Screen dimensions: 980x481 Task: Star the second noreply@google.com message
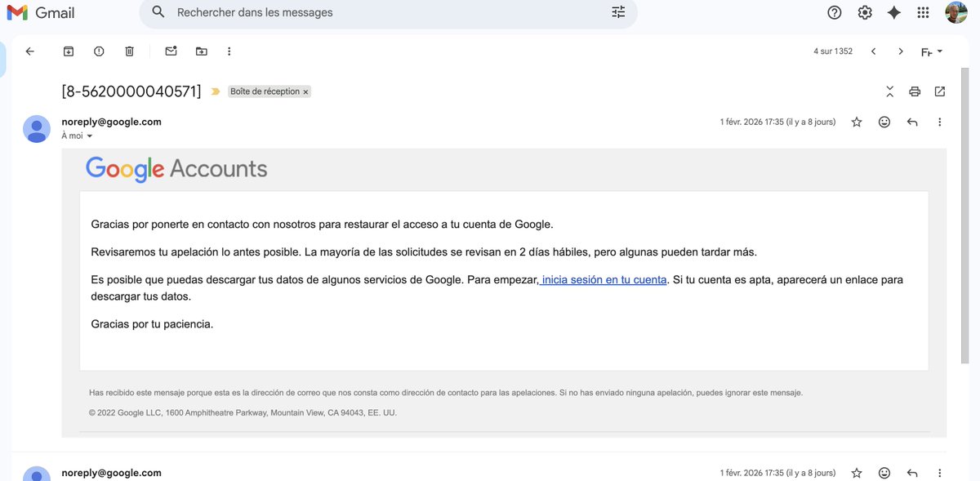tap(857, 473)
